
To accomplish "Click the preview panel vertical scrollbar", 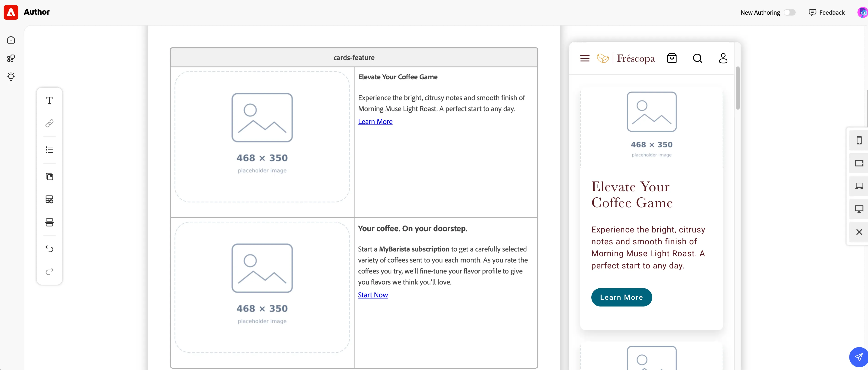I will coord(738,88).
